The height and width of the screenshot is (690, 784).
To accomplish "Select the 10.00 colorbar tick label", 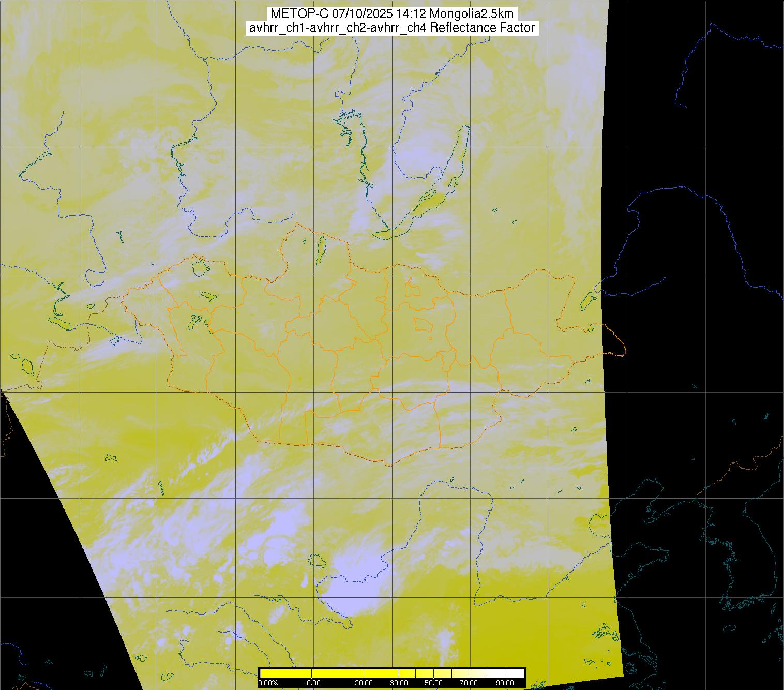I will click(x=312, y=683).
